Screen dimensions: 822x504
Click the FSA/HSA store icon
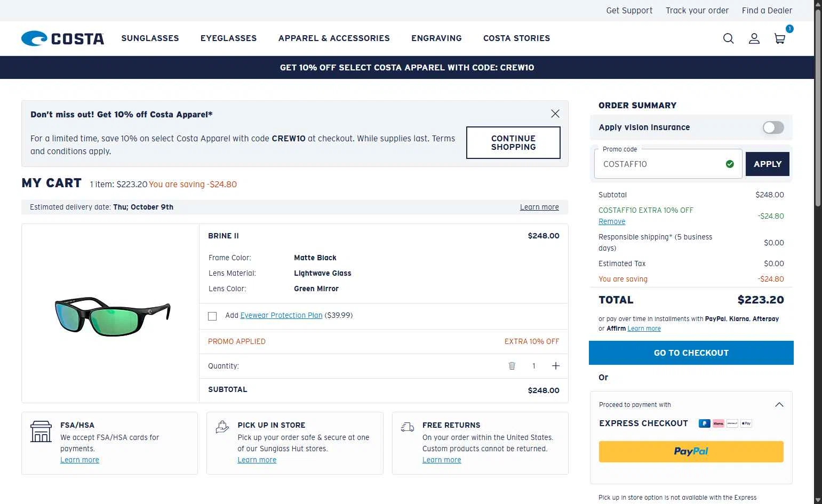click(41, 431)
